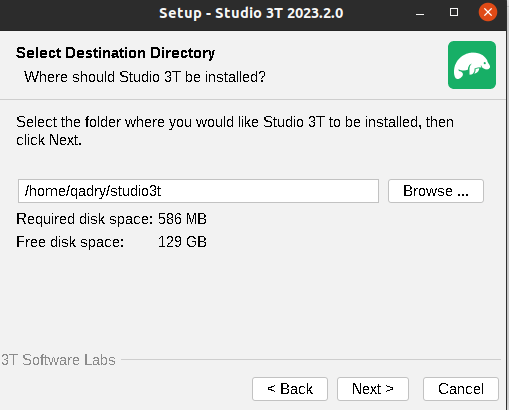Minimize the Setup window
The height and width of the screenshot is (410, 509).
click(420, 13)
